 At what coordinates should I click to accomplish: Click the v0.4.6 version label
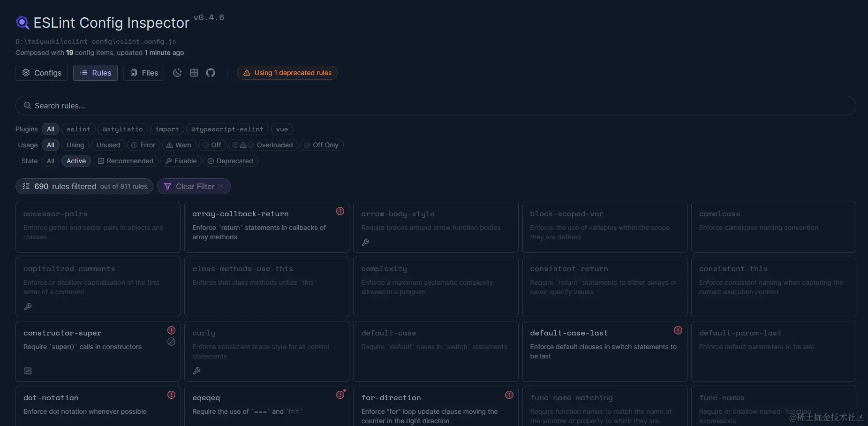209,17
